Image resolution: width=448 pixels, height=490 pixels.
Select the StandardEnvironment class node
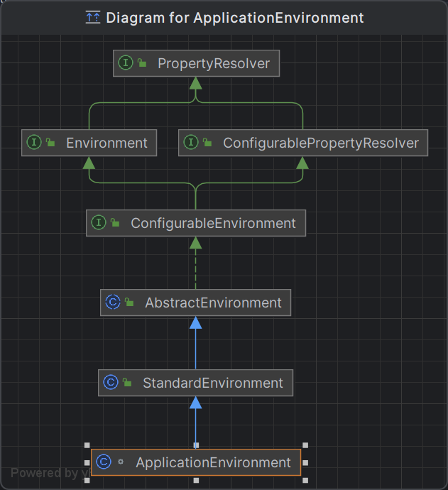[x=212, y=383]
